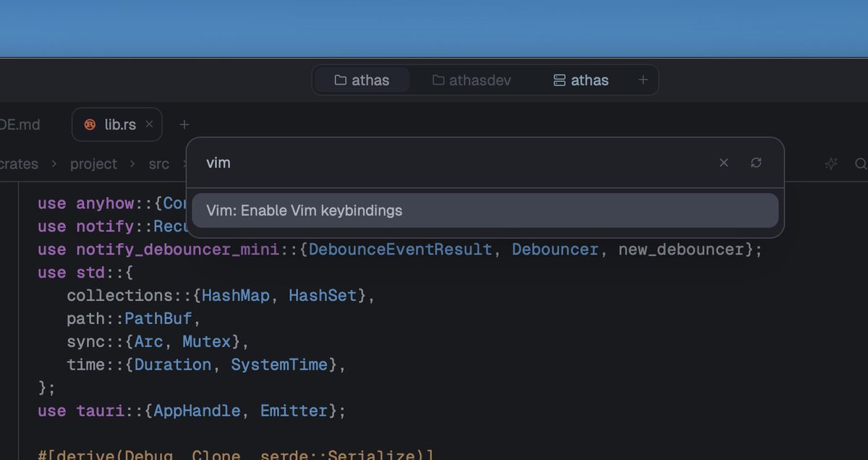
Task: Open the athasdev project tab
Action: point(472,80)
